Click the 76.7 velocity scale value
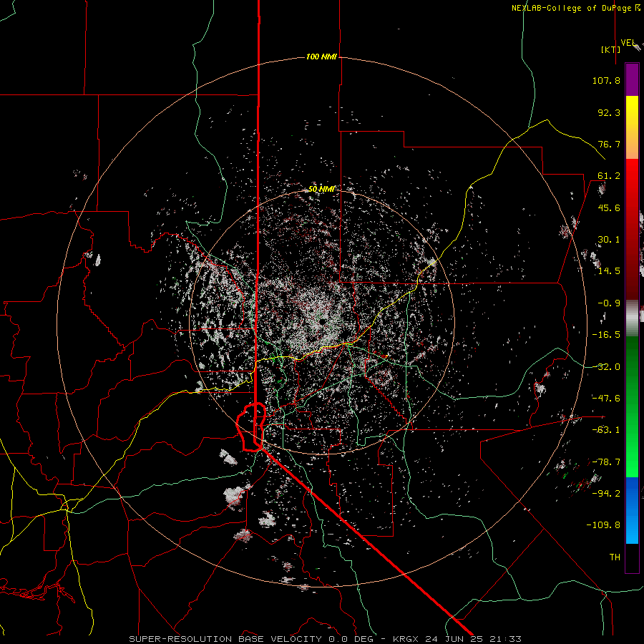 point(609,144)
